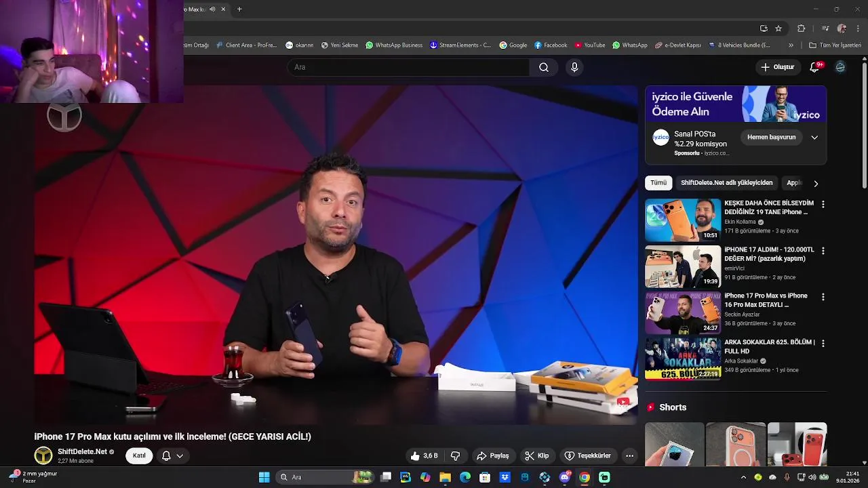Like the video with thumbs up
Image resolution: width=868 pixels, height=488 pixels.
(x=424, y=455)
